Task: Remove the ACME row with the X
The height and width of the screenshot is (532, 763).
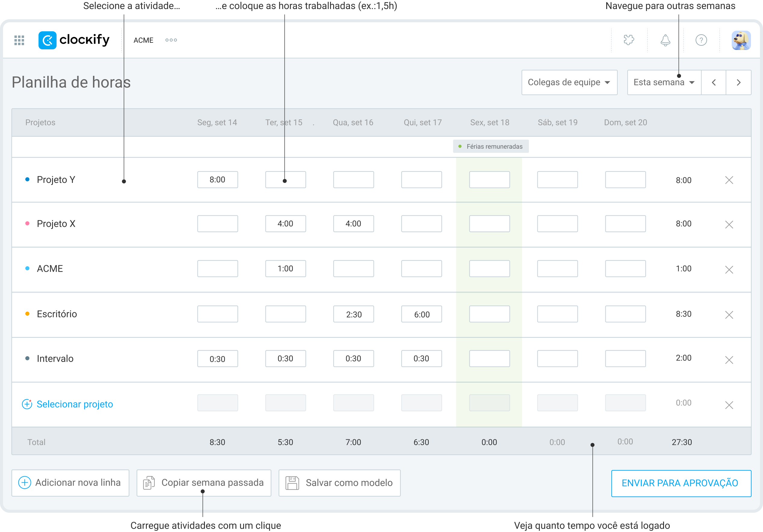Action: tap(729, 270)
